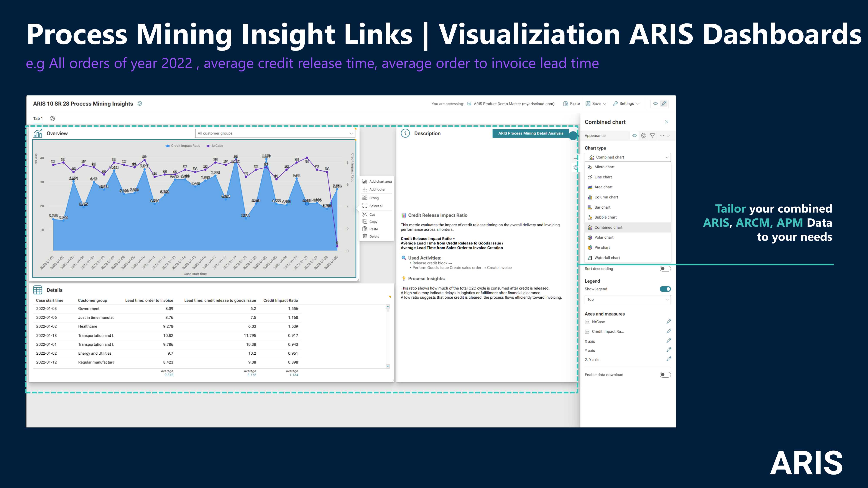
Task: Expand the Save dropdown arrow
Action: [605, 104]
